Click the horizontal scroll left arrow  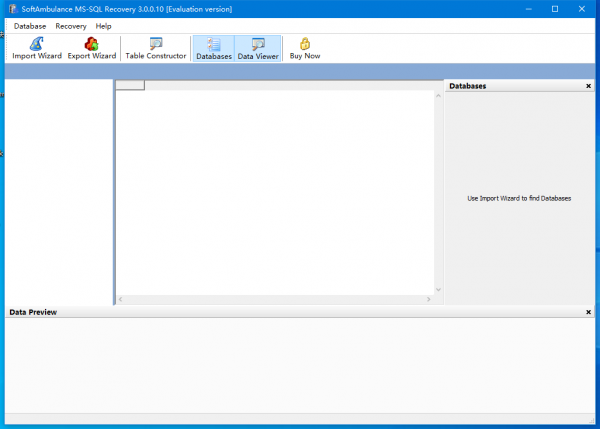121,299
